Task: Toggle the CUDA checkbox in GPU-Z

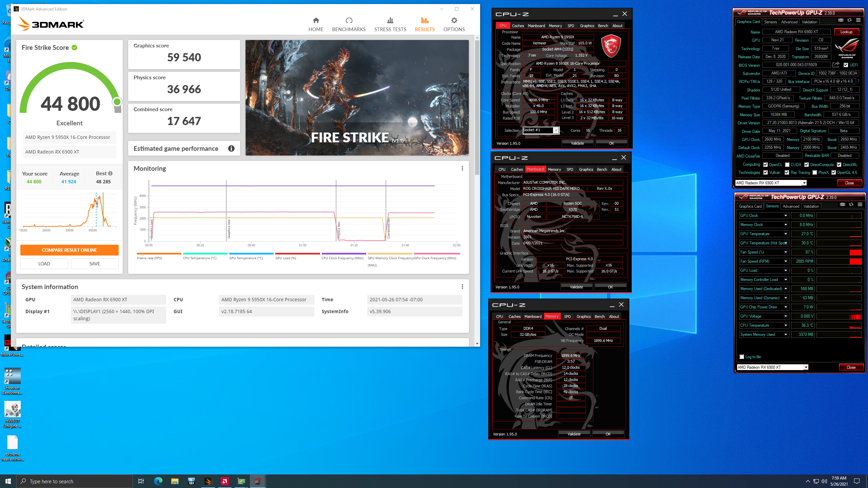Action: point(787,165)
